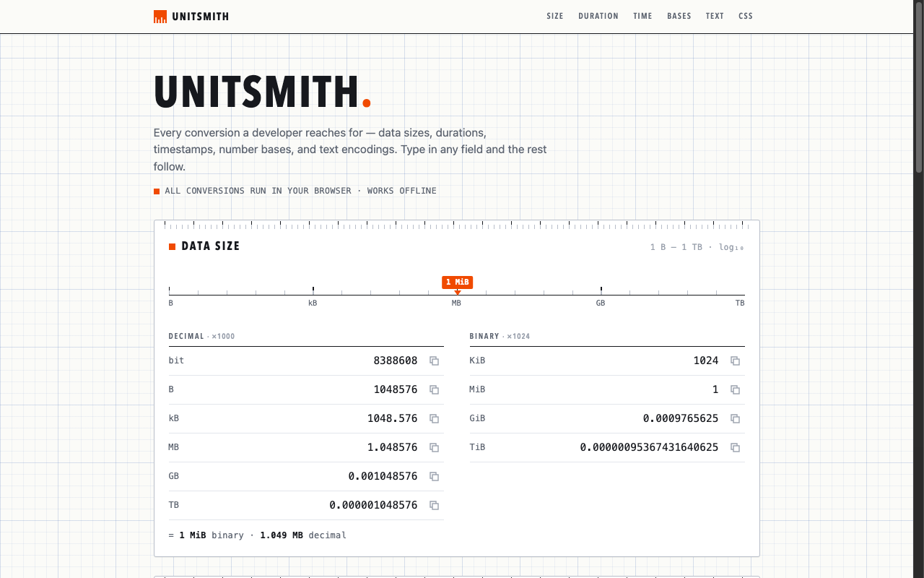Click the UNITSMITH header brand name
The height and width of the screenshot is (578, 924).
point(201,17)
